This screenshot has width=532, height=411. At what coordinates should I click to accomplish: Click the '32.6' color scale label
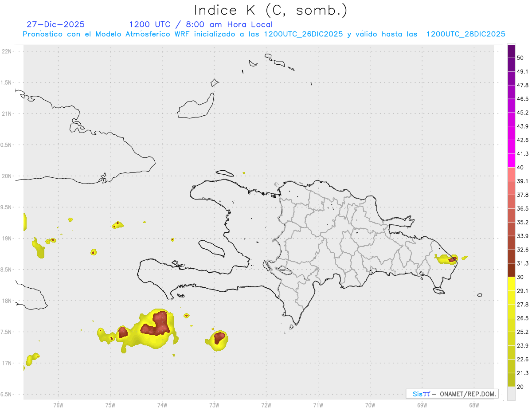[523, 250]
